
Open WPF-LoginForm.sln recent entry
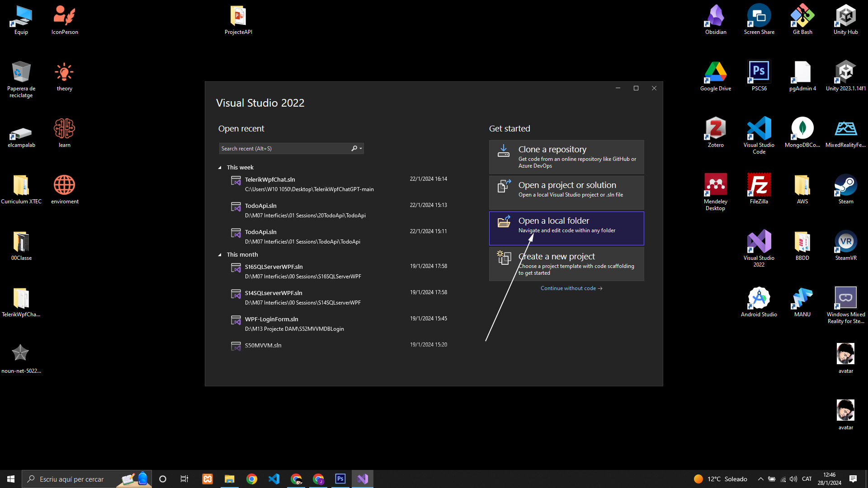coord(271,319)
